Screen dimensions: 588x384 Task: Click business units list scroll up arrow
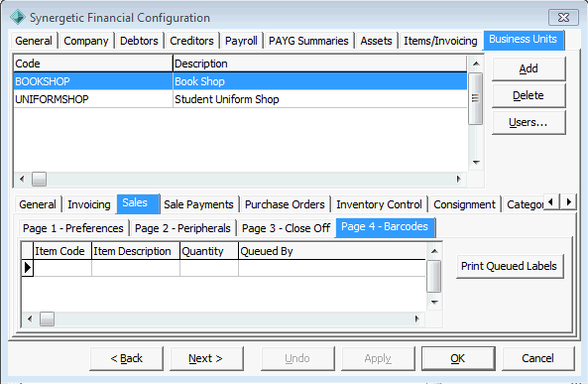pyautogui.click(x=476, y=64)
